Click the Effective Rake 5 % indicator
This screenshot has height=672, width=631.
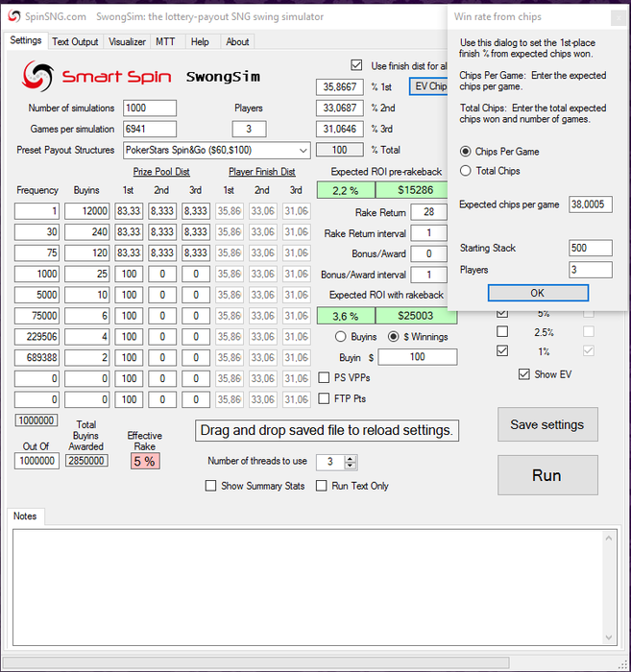[x=145, y=461]
